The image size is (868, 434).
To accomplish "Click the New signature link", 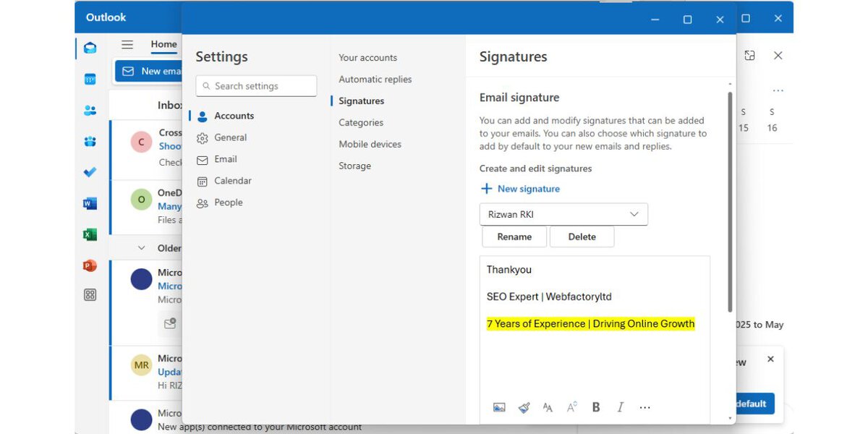I will tap(529, 189).
